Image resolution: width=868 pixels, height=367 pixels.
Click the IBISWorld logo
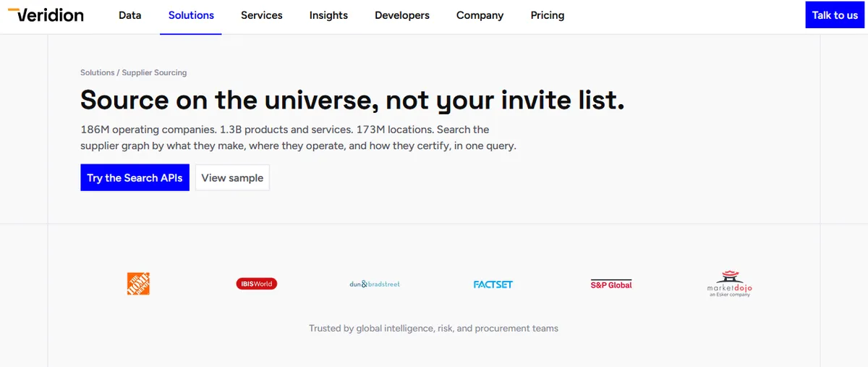257,284
